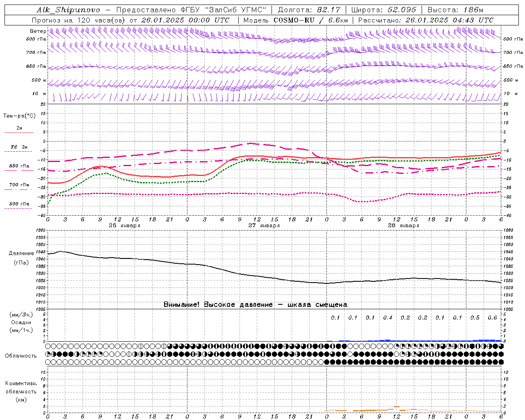Click the 0.6 precipitation value
The width and height of the screenshot is (525, 420).
click(x=492, y=318)
